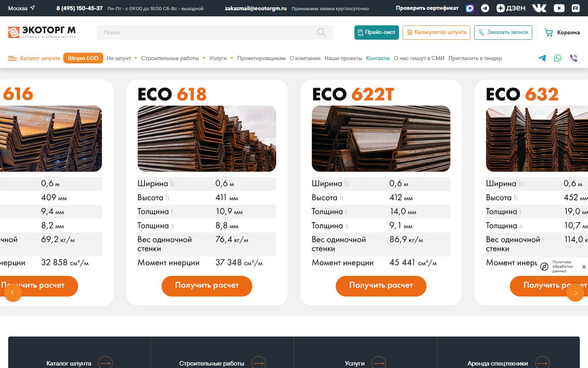Click the Пригласить в тендер link
This screenshot has height=368, width=588.
475,58
